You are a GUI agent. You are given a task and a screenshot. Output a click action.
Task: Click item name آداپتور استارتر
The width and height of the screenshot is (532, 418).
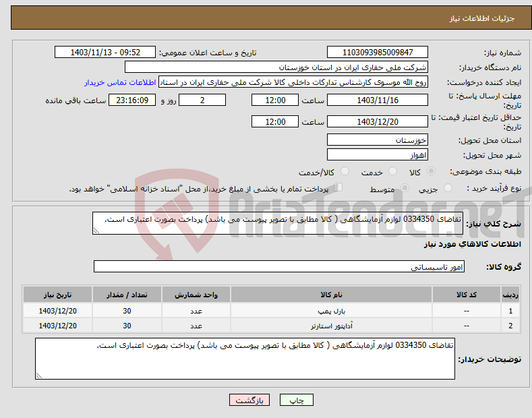pyautogui.click(x=332, y=326)
